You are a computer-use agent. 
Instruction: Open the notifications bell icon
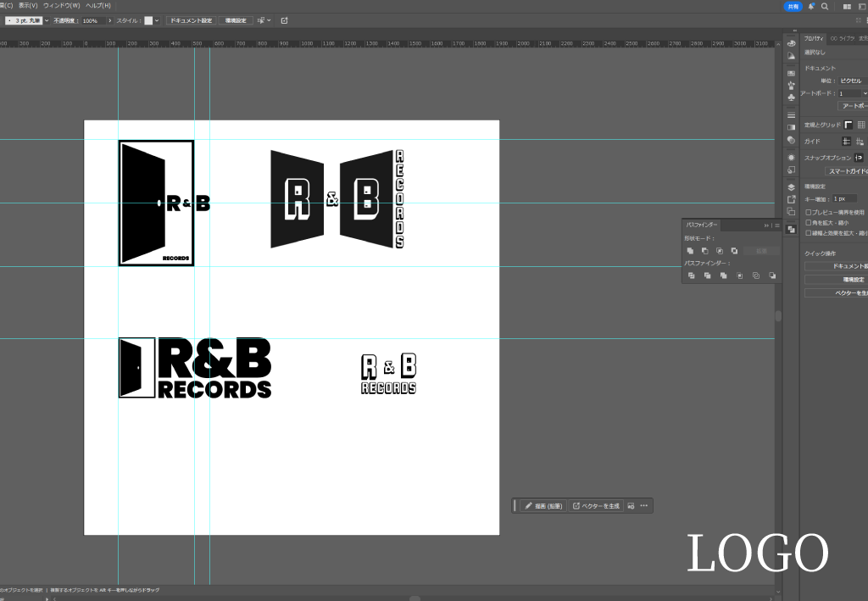pos(810,6)
